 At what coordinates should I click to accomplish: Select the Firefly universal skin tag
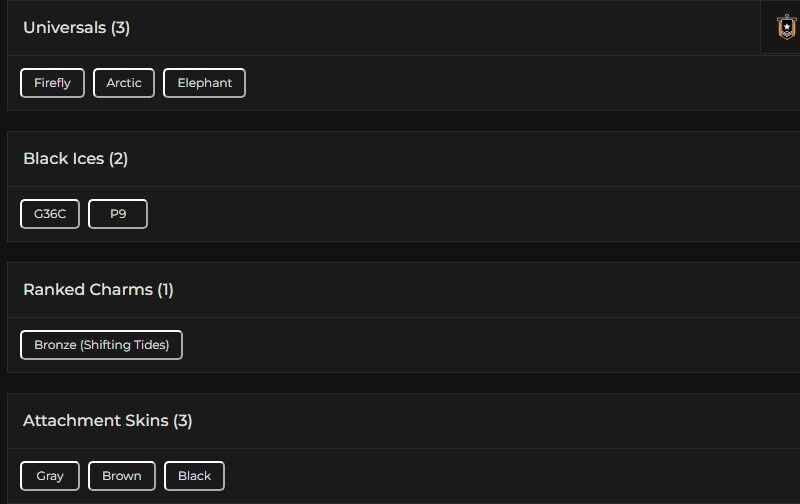52,83
